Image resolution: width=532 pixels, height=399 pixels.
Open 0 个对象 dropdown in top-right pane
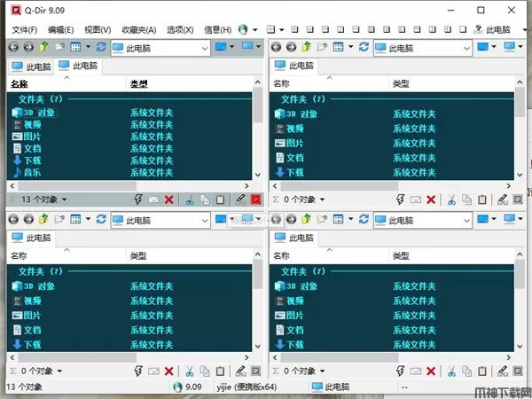coord(323,199)
